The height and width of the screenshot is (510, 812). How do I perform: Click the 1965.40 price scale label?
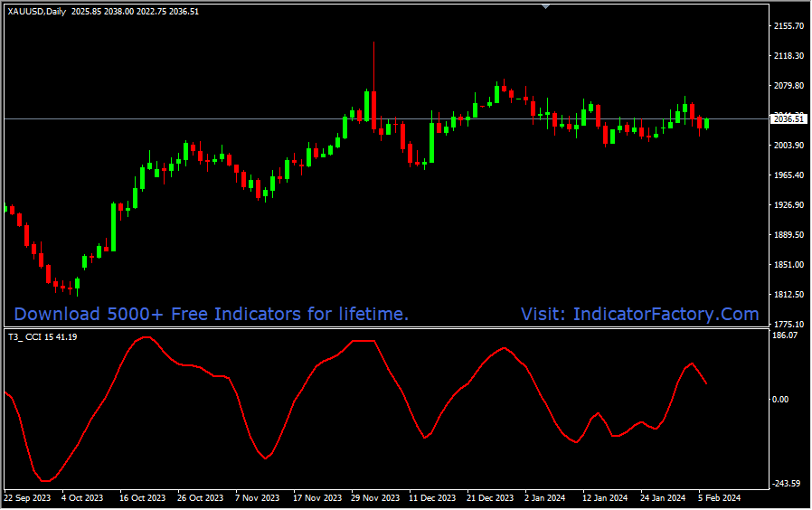point(788,175)
